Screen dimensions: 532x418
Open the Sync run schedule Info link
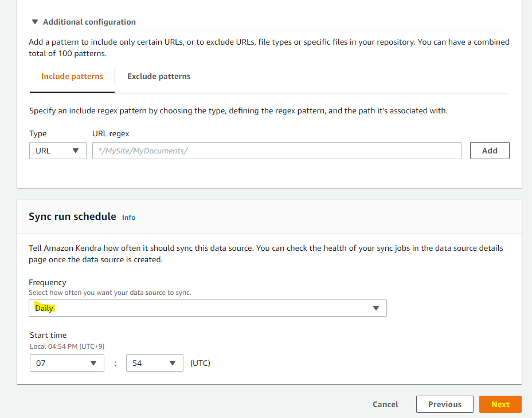click(x=128, y=218)
